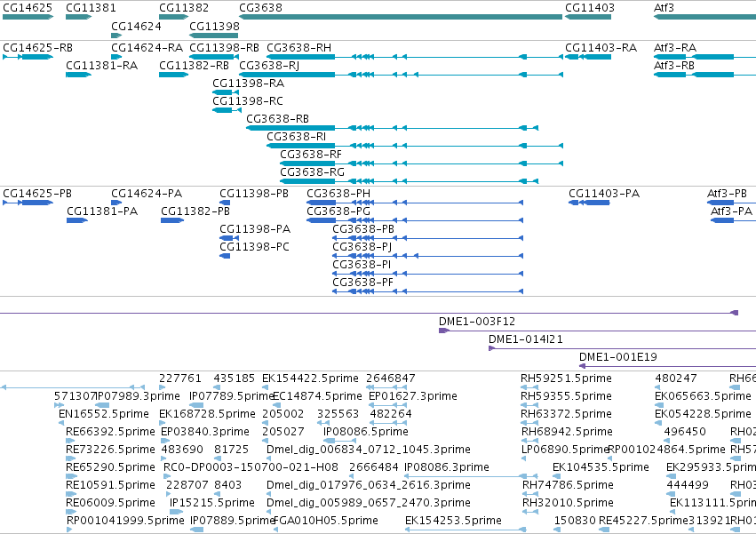Select the CG11398 gene label

click(214, 26)
